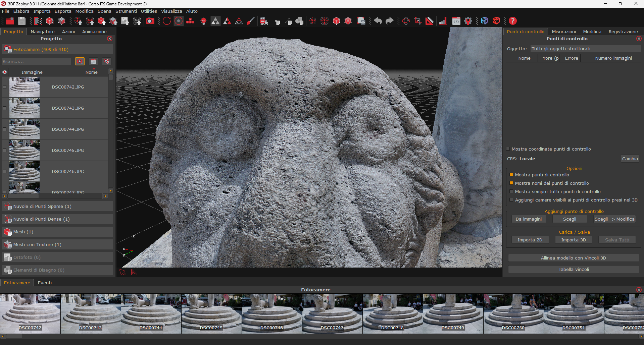Click the Importa 3D button

point(573,240)
